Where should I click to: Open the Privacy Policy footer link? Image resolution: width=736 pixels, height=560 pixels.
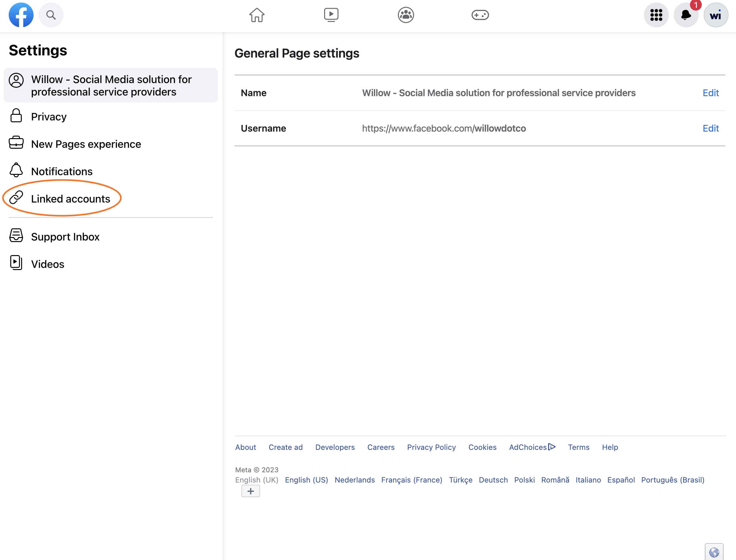(431, 447)
